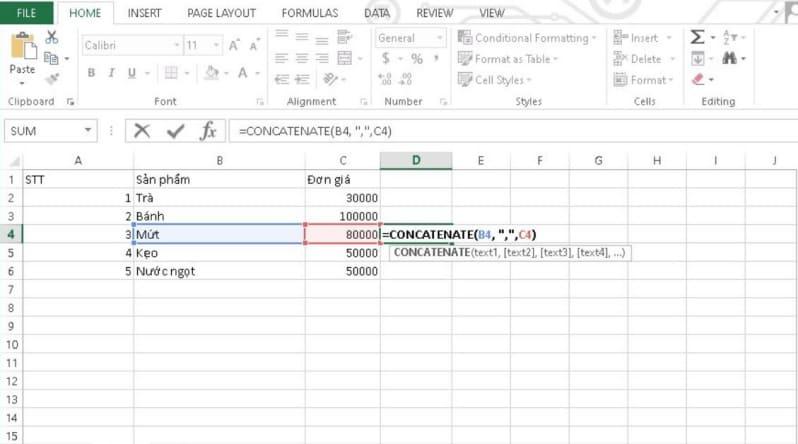Confirm formula with the checkmark Enter button
This screenshot has height=444, width=798.
click(176, 131)
